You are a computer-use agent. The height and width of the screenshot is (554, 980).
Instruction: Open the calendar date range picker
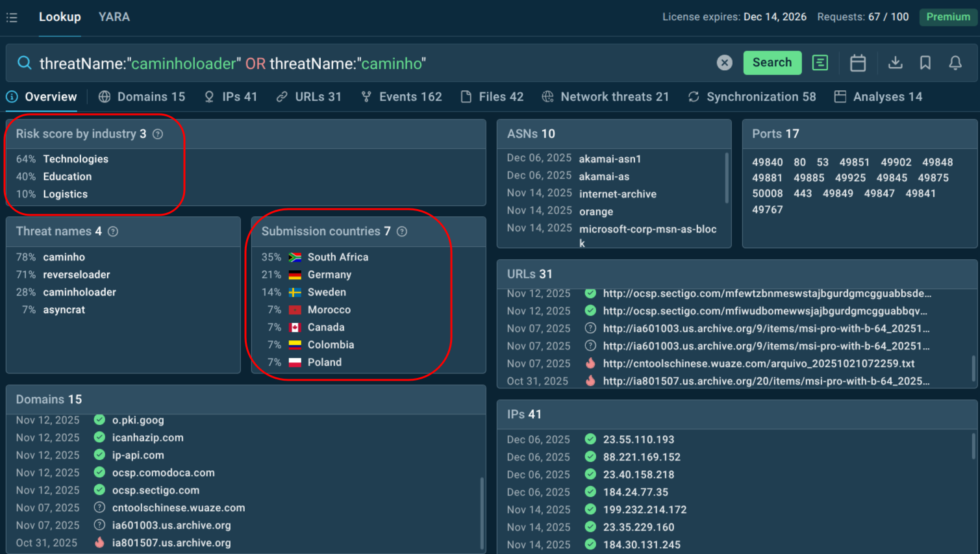(858, 62)
